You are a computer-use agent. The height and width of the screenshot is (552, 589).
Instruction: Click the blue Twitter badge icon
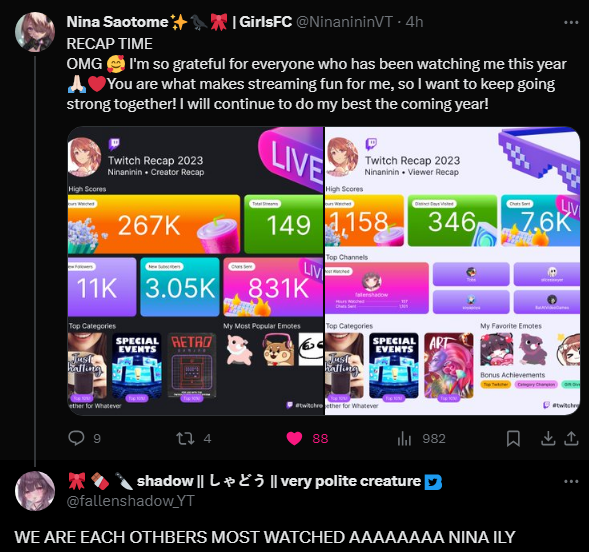coord(433,482)
